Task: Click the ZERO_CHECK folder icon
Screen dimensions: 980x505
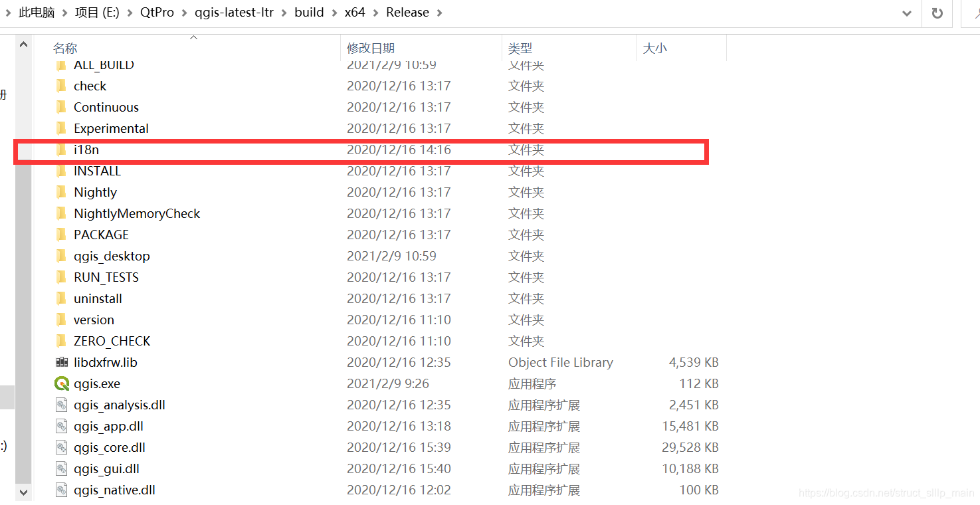Action: [x=61, y=341]
